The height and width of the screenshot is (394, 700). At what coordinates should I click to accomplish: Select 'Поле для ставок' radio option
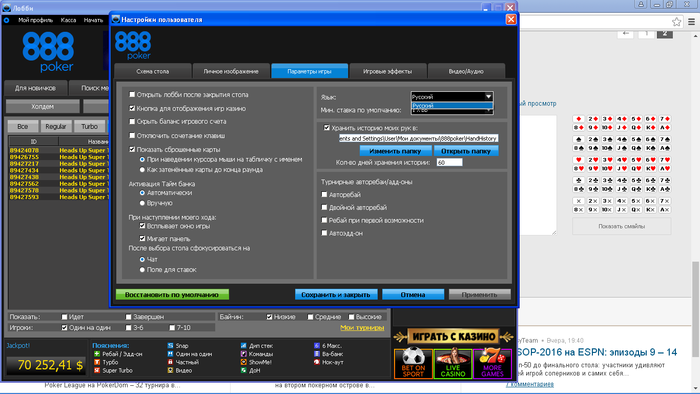(142, 270)
